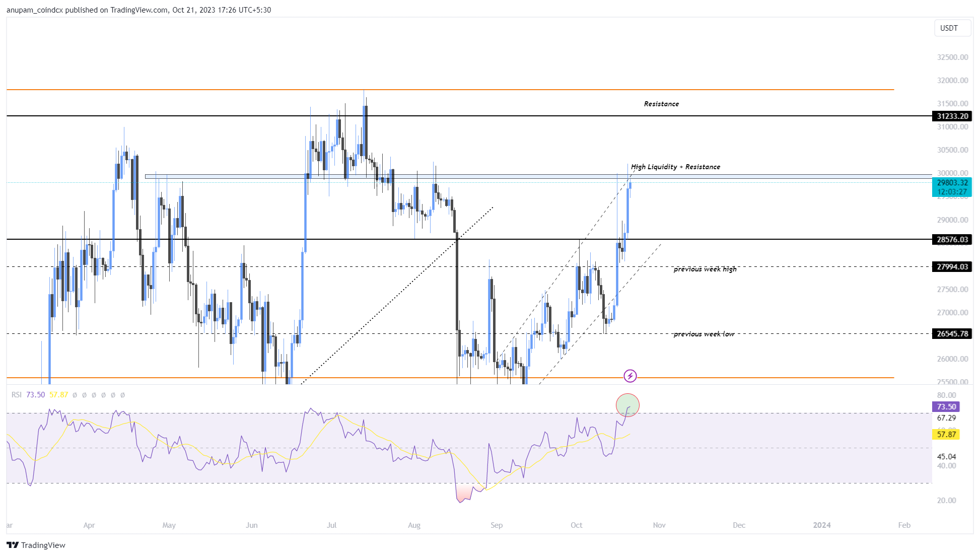Screen dimensions: 980x556
Task: Click the Nov label on time axis
Action: pos(659,525)
